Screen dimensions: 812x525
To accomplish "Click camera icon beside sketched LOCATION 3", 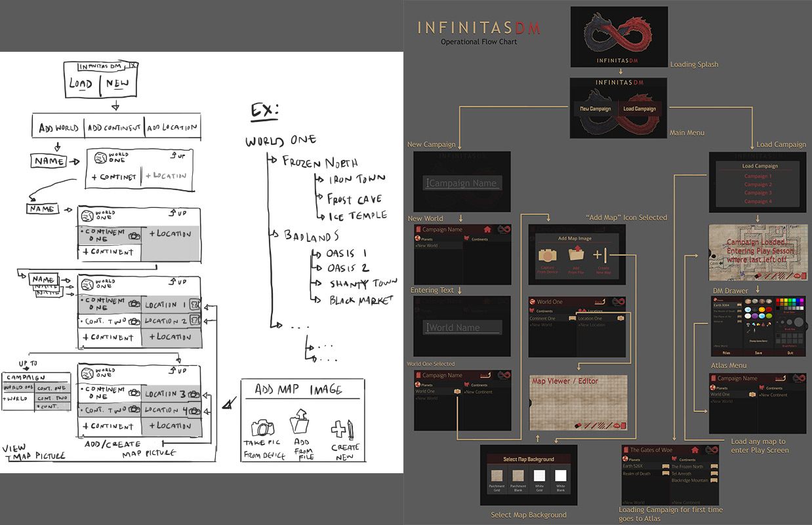I will tap(194, 394).
